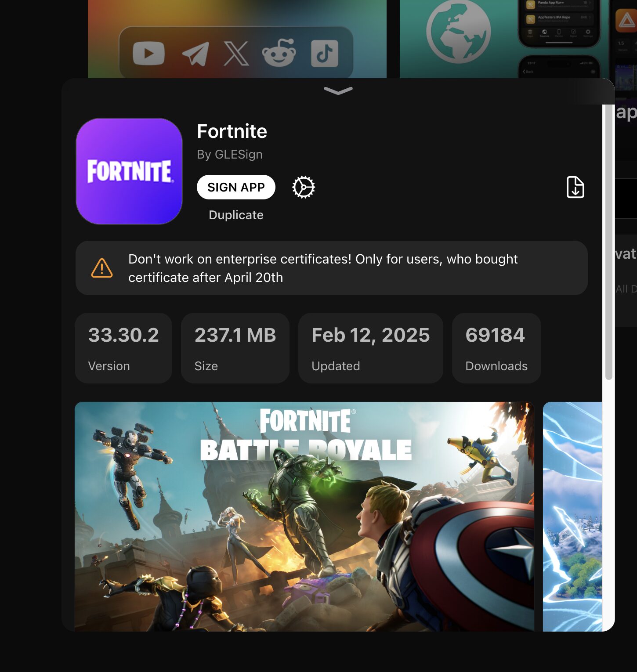Screen dimensions: 637x672
Task: Click the Telegram icon in the banner
Action: pos(194,54)
